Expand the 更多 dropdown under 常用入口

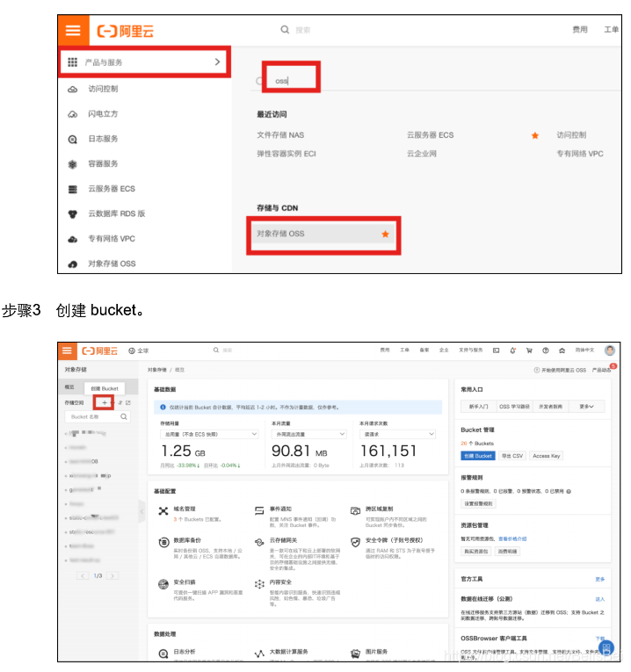click(586, 407)
